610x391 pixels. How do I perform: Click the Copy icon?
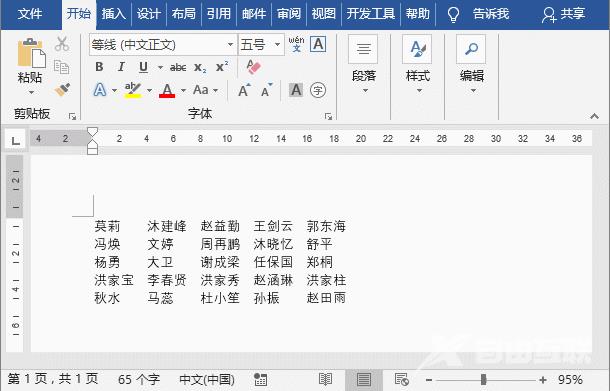point(61,67)
